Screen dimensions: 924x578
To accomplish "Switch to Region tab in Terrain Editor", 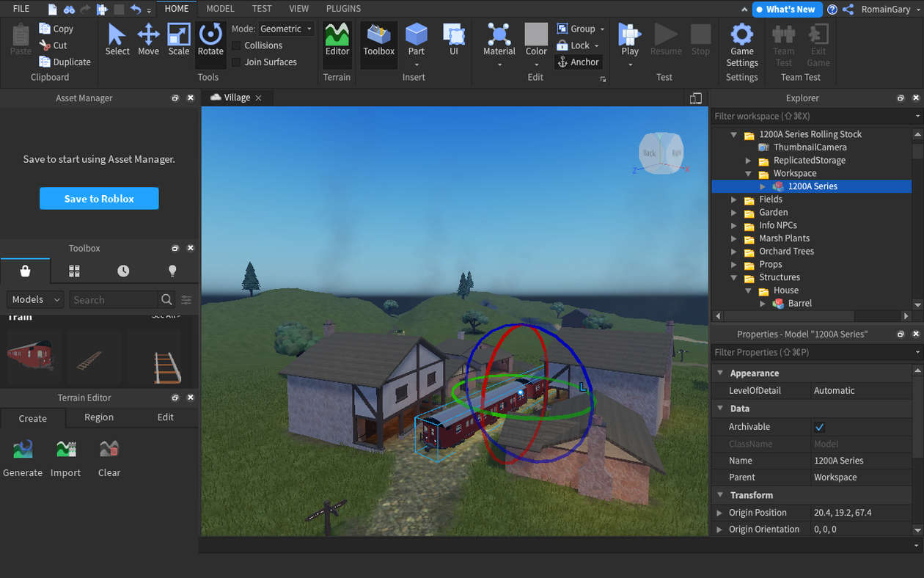I will [99, 417].
